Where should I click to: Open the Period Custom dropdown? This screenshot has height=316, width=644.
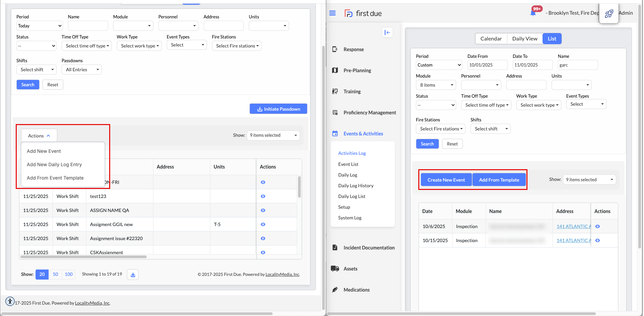point(439,65)
